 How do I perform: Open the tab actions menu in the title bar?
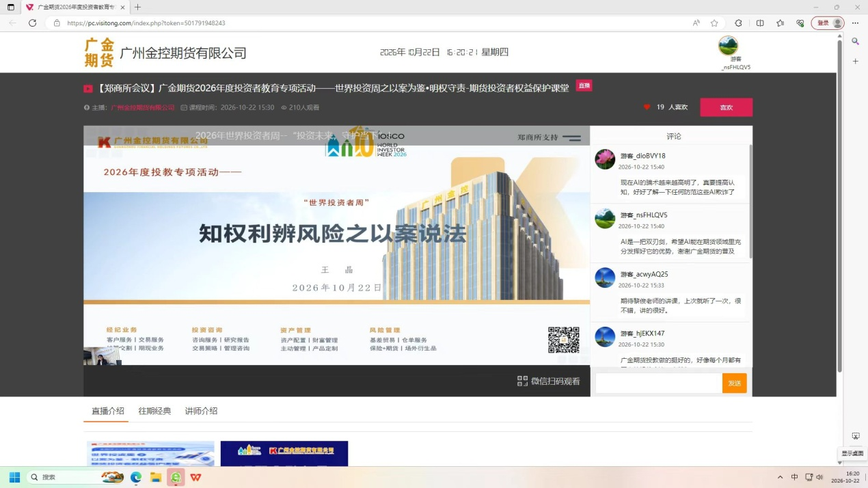(10, 7)
